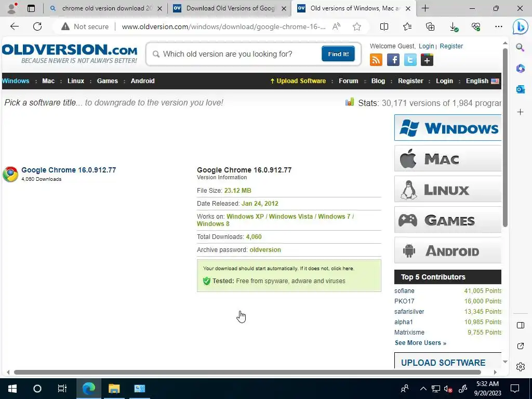This screenshot has height=399, width=532.
Task: Click the read aloud icon in address bar
Action: (x=336, y=26)
